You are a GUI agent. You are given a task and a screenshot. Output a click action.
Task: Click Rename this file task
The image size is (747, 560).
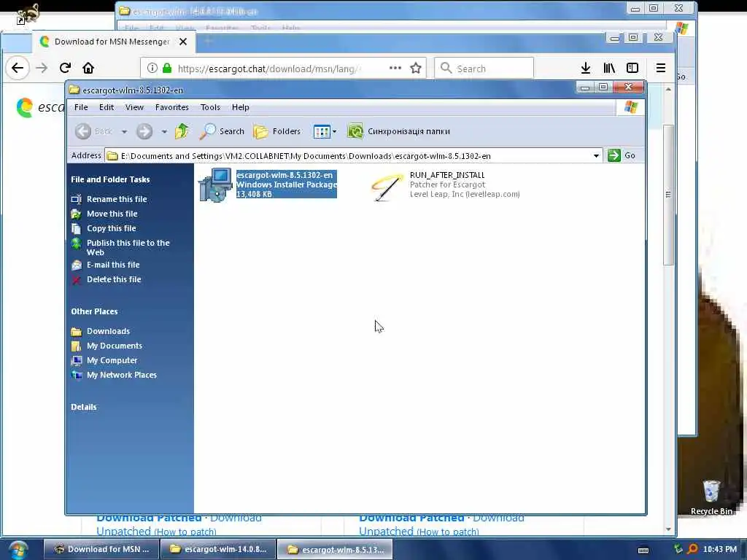(117, 199)
